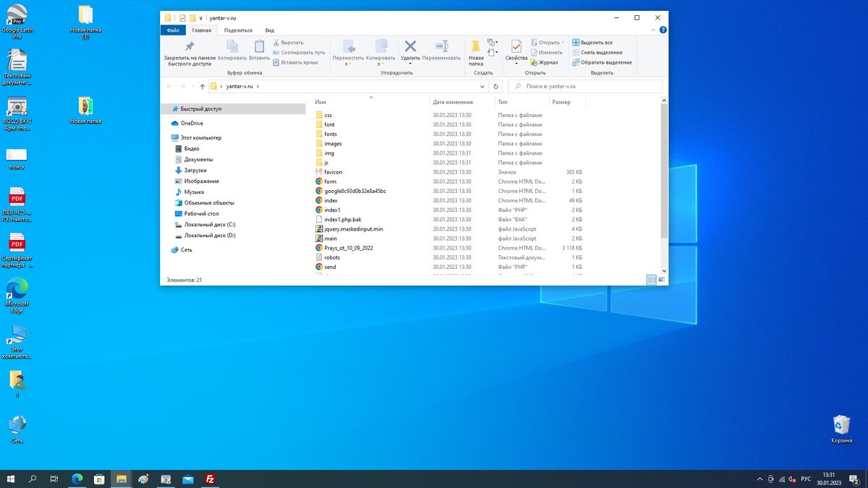Create a new folder with Новая папка
The height and width of the screenshot is (488, 868).
(x=476, y=52)
